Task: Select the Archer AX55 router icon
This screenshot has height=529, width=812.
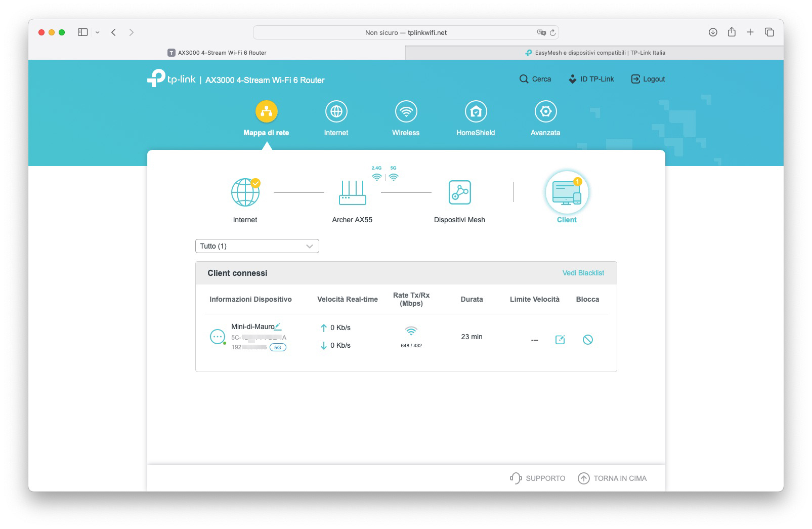Action: click(x=353, y=193)
